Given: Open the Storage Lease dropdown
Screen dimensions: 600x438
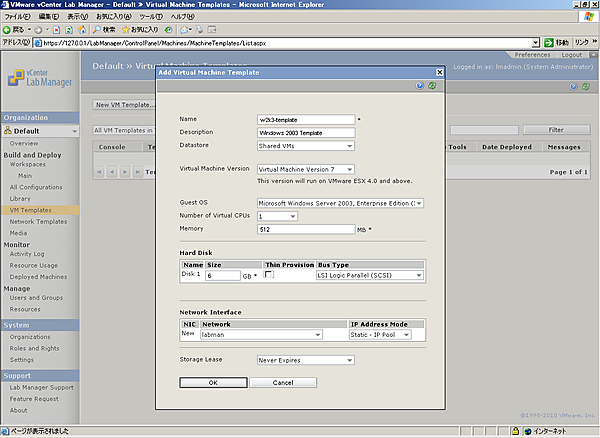Looking at the screenshot, I should coord(304,360).
